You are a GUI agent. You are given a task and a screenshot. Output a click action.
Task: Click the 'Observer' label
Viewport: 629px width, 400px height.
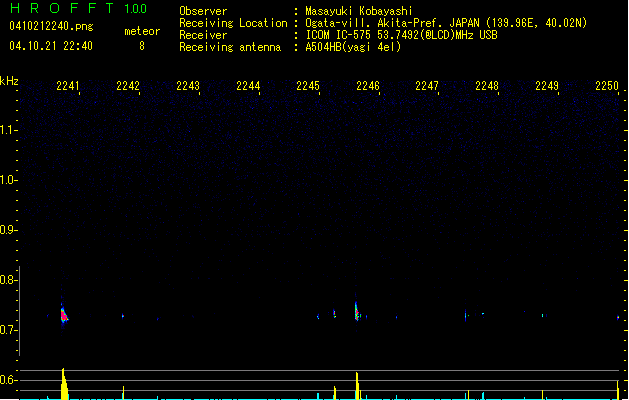tap(203, 11)
